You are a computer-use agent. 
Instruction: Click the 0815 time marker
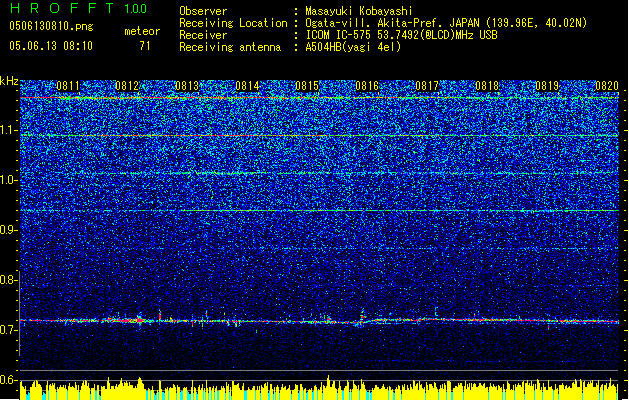(x=307, y=86)
